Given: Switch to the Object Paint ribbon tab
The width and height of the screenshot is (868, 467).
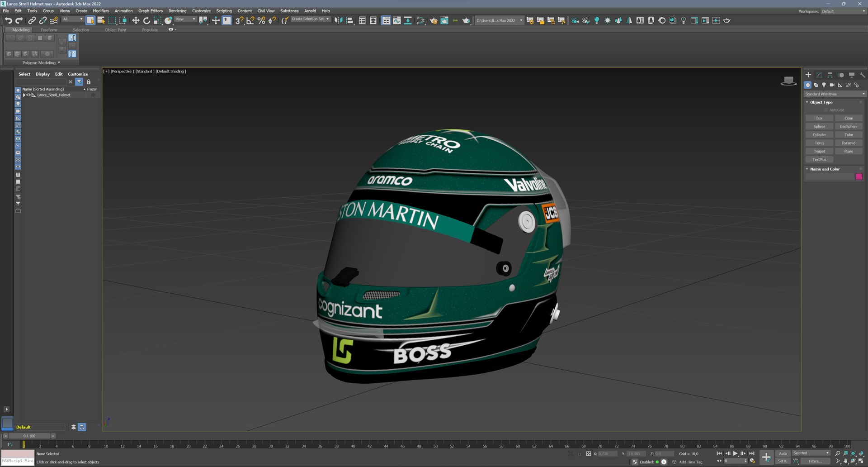Looking at the screenshot, I should pos(115,30).
